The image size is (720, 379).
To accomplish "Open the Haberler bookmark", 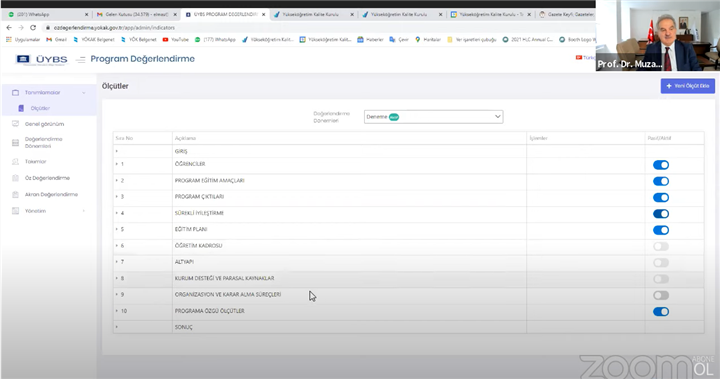I will click(370, 40).
